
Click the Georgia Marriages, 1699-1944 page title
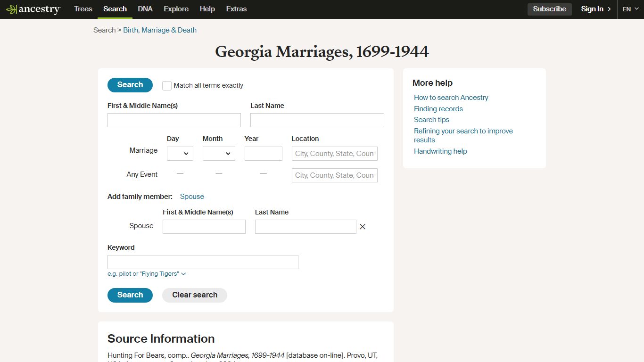point(322,52)
